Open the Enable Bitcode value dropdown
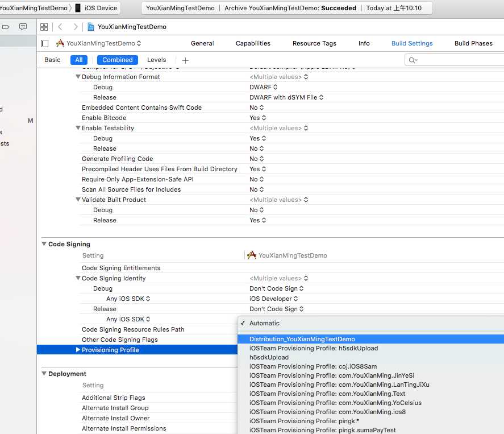 [x=257, y=118]
